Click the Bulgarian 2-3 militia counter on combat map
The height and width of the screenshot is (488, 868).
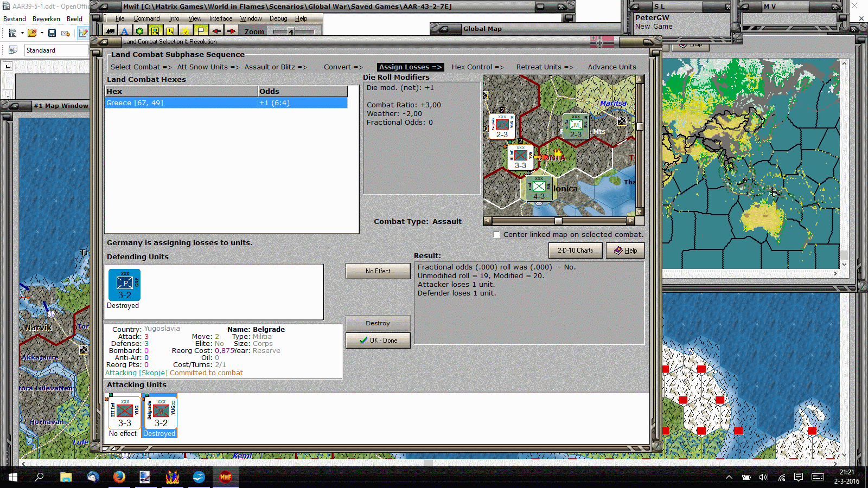click(x=576, y=126)
